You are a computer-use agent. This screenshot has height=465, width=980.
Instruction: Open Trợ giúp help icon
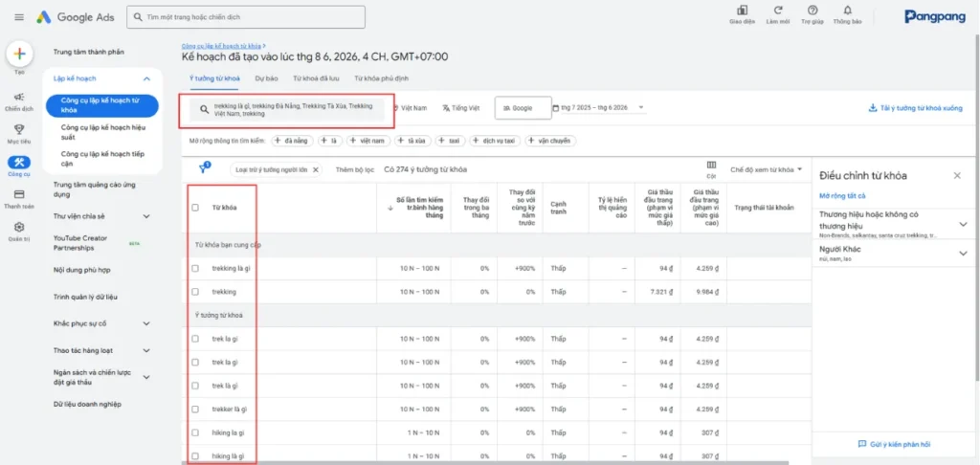(x=813, y=10)
